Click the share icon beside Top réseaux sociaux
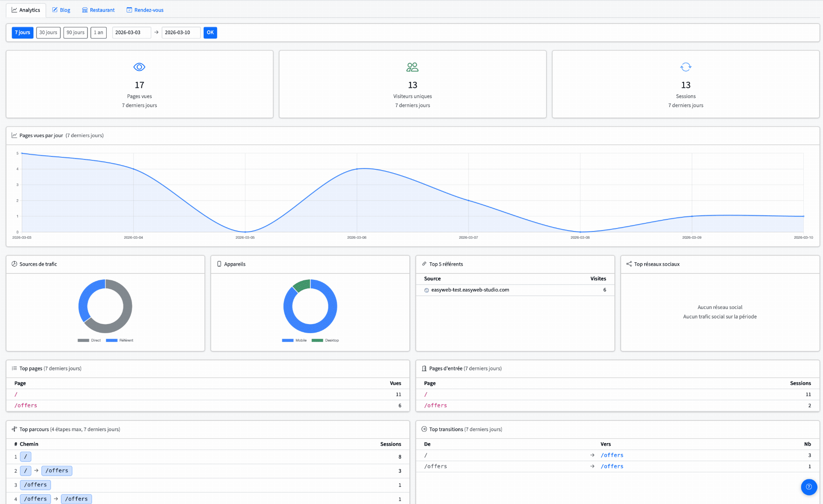 pyautogui.click(x=628, y=264)
